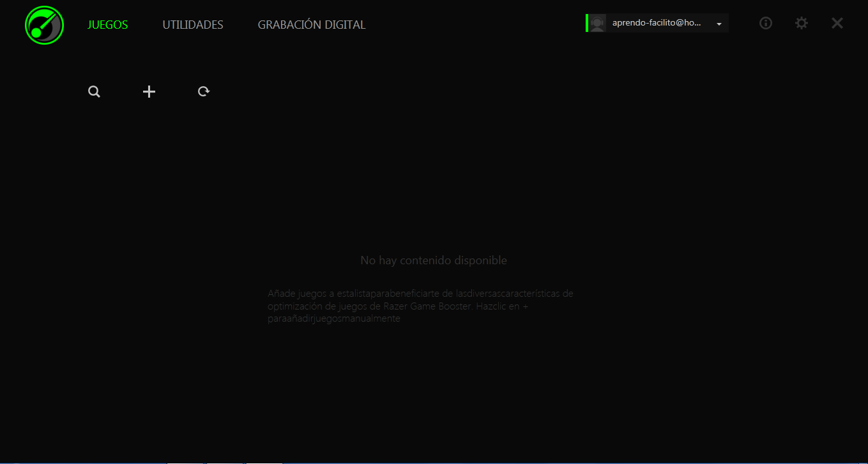The width and height of the screenshot is (868, 464).
Task: Click the search magnifier in the toolbar
Action: tap(94, 91)
